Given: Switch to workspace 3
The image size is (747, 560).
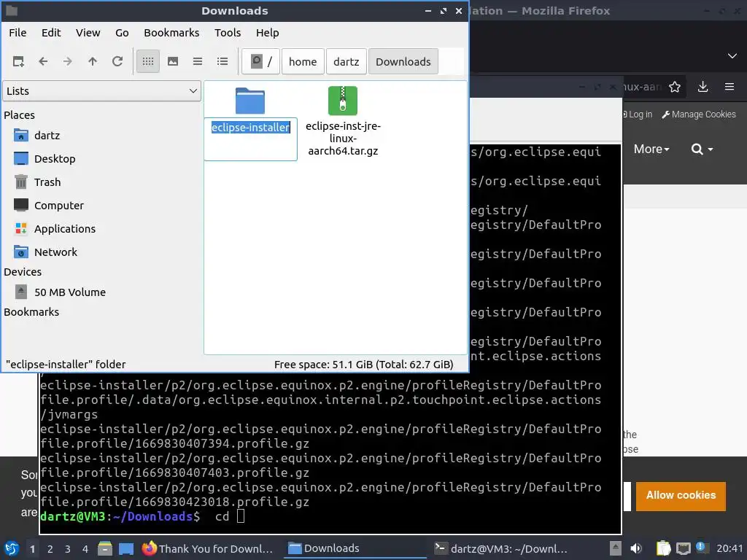Looking at the screenshot, I should tap(68, 549).
